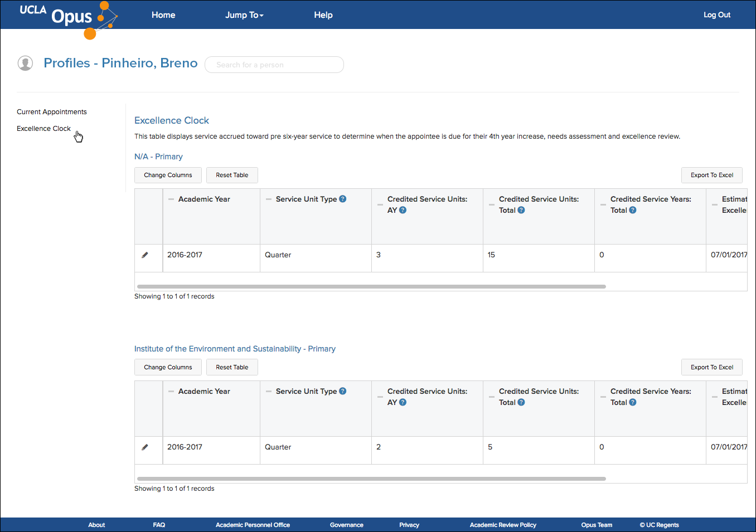Open Opus Team footer link

pyautogui.click(x=597, y=525)
